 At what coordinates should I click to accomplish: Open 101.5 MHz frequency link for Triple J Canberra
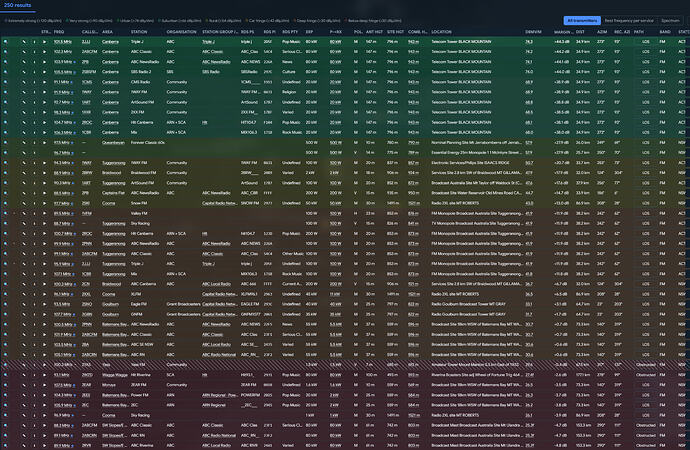pos(62,42)
